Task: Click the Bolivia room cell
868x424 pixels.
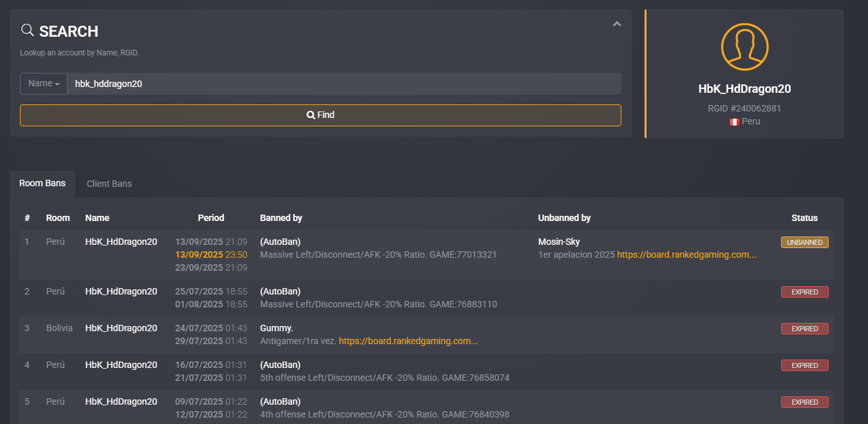Action: pyautogui.click(x=59, y=328)
